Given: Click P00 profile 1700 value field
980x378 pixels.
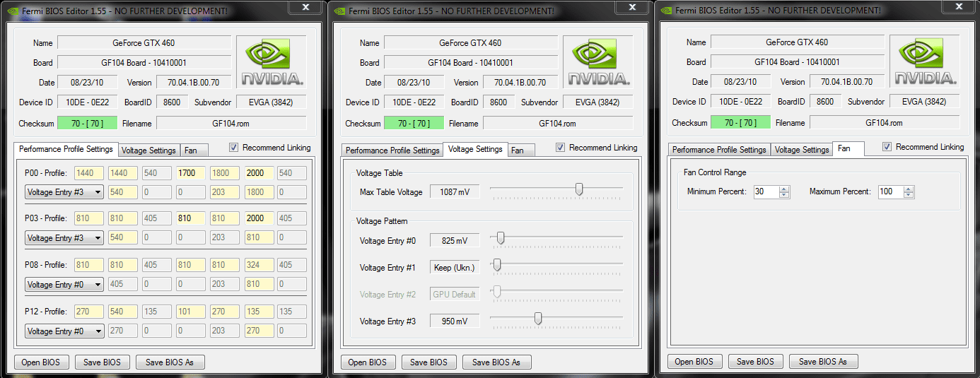Looking at the screenshot, I should (191, 172).
